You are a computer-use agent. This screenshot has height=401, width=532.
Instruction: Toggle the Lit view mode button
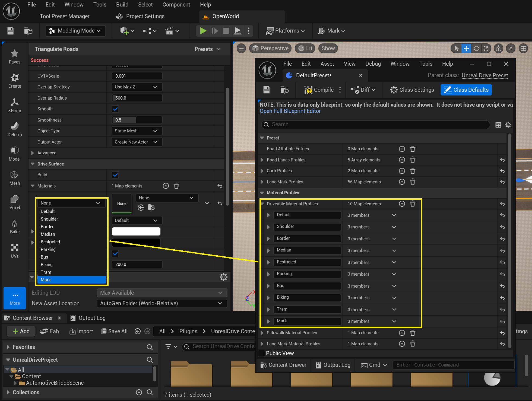pyautogui.click(x=305, y=48)
